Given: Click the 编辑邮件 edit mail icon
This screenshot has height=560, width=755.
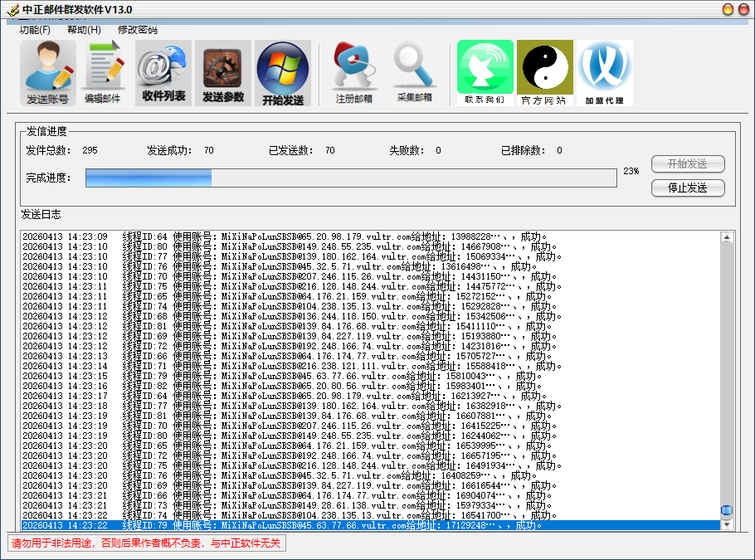Looking at the screenshot, I should (103, 73).
